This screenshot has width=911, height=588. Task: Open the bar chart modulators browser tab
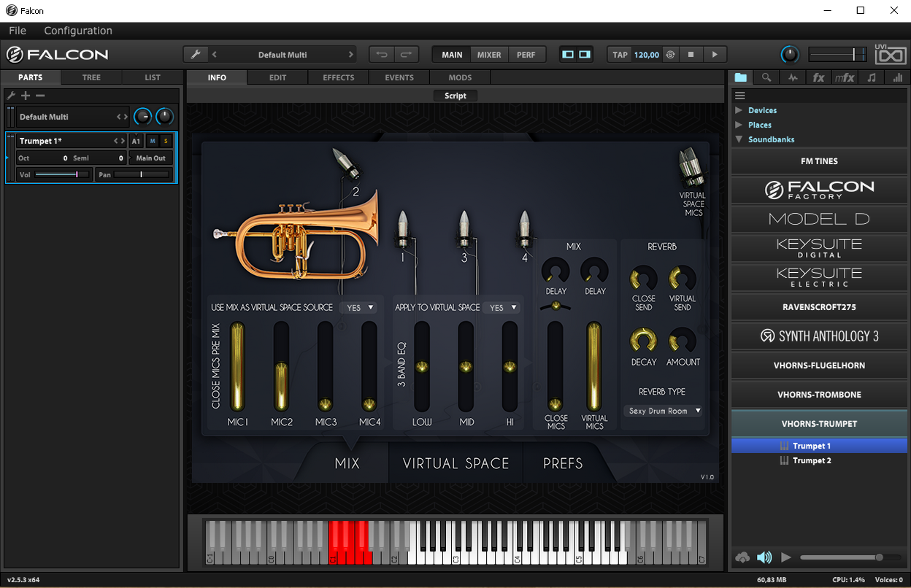897,77
